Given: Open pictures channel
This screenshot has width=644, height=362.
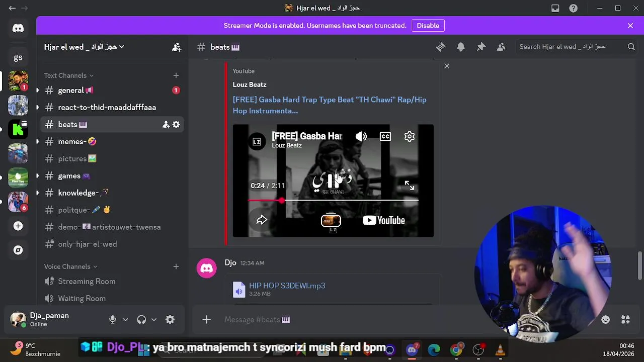Looking at the screenshot, I should point(112,159).
